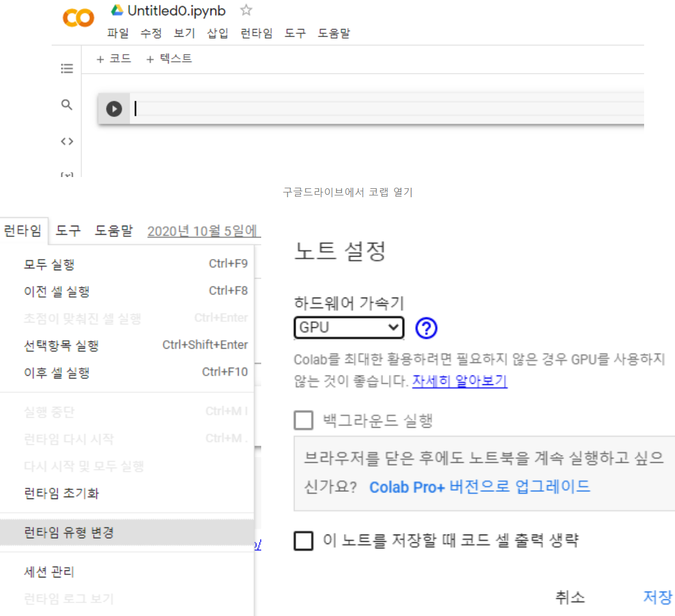Click the opened 런타임 tab in the lower menu

coord(23,231)
